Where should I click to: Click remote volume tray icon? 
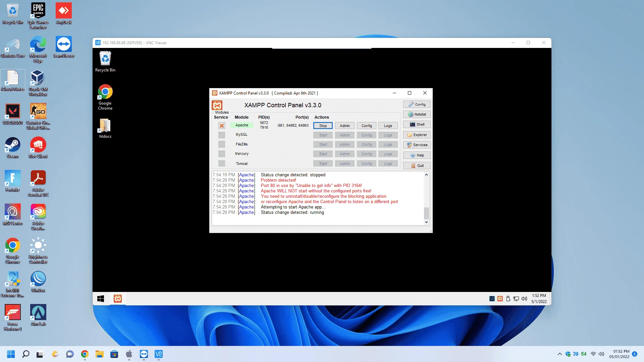524,299
